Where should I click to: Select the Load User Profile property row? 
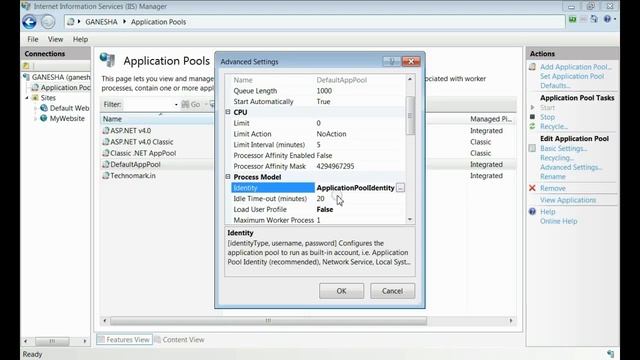[x=318, y=209]
